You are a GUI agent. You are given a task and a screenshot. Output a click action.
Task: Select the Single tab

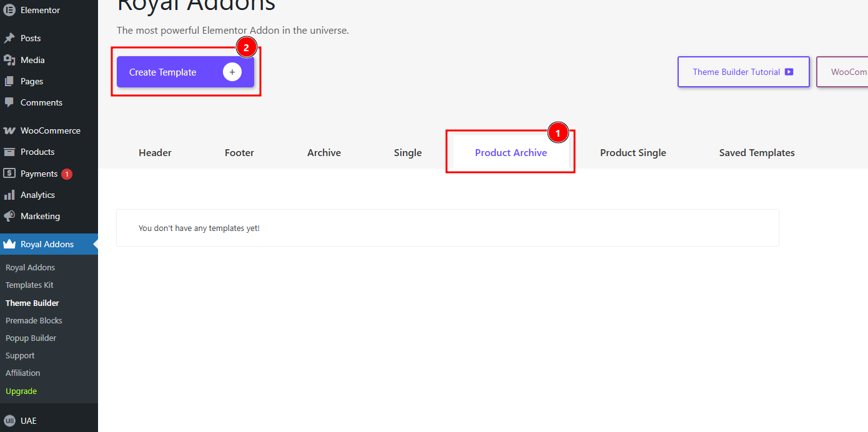point(408,152)
